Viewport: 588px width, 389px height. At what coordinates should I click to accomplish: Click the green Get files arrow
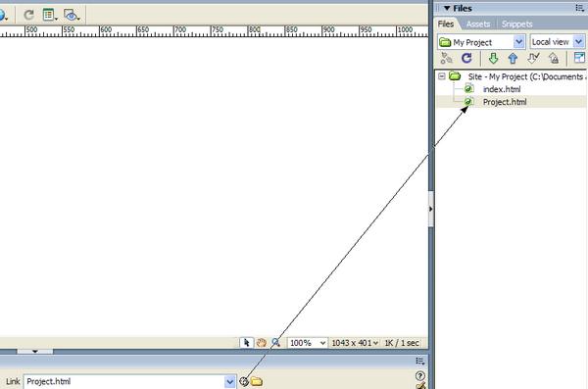pos(493,58)
